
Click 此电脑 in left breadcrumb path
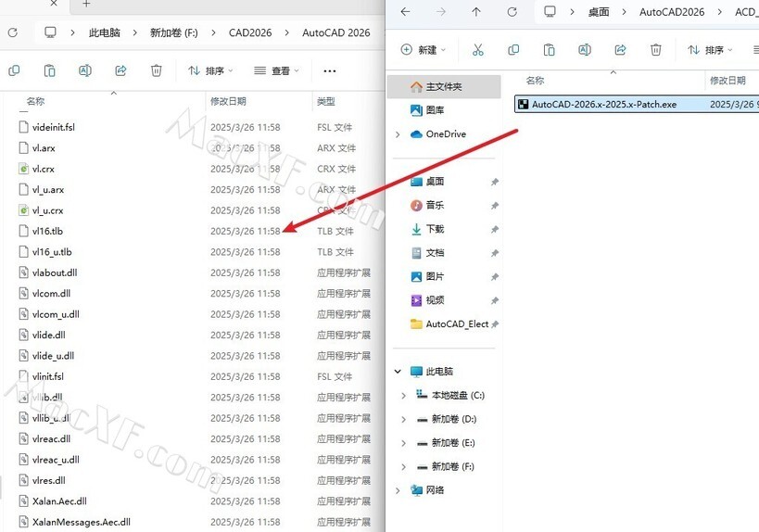(x=104, y=32)
